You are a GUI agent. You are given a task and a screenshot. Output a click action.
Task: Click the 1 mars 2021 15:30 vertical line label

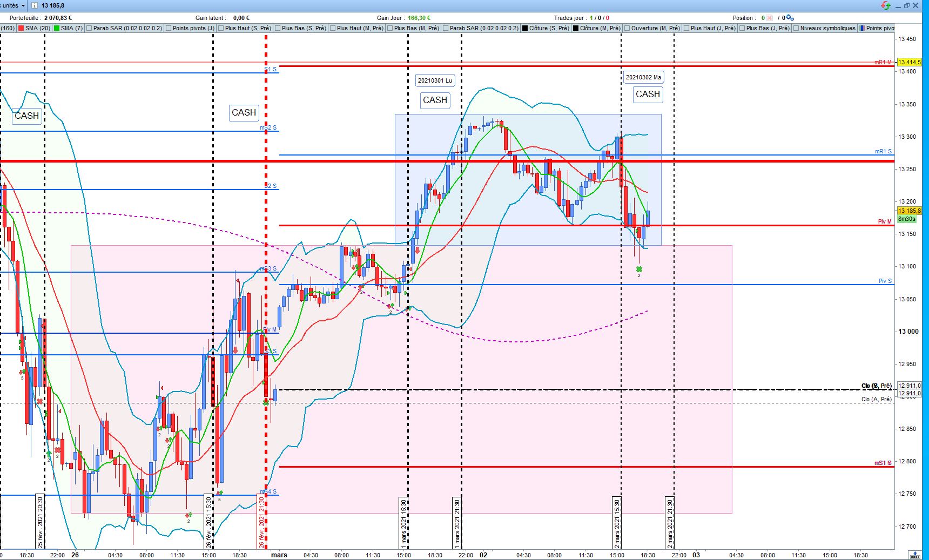coord(403,523)
